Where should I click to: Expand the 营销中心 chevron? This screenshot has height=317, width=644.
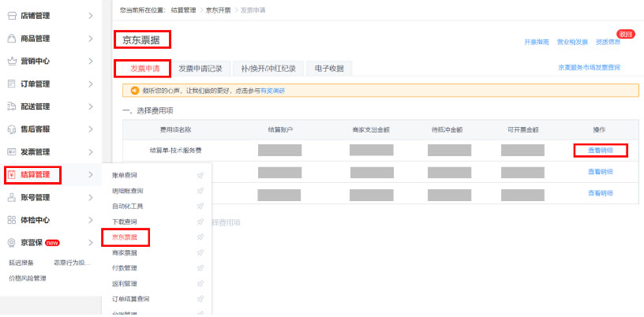pyautogui.click(x=91, y=62)
